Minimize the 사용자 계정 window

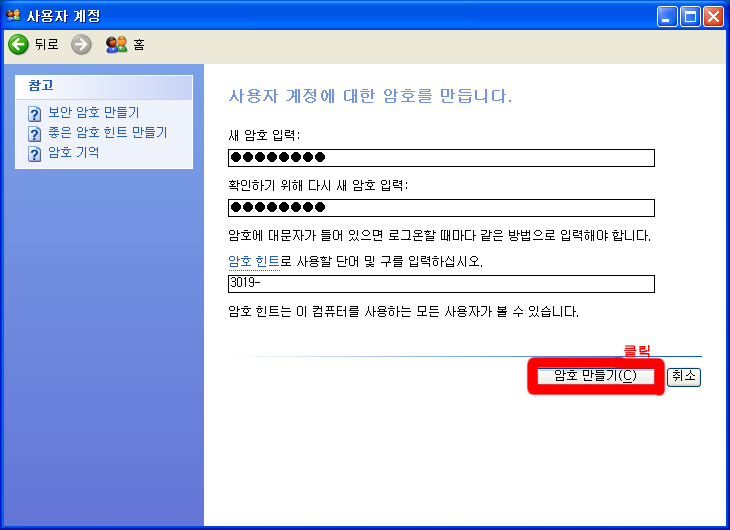pyautogui.click(x=667, y=15)
